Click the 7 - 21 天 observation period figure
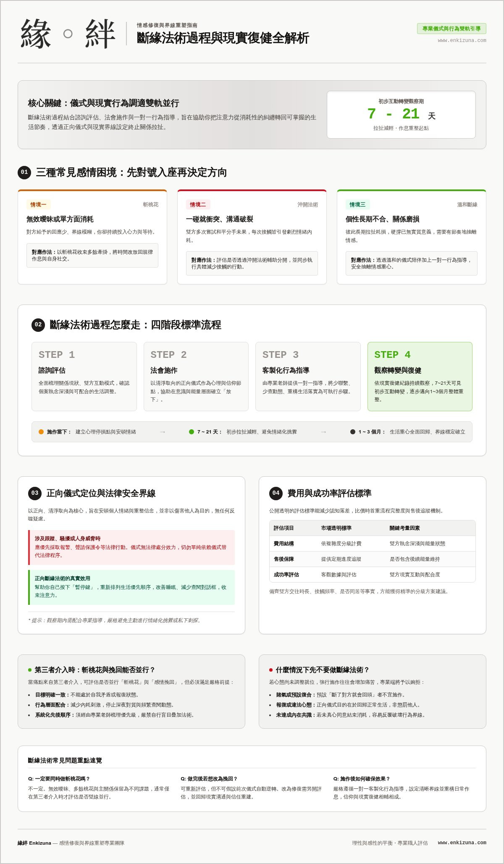Image resolution: width=504 pixels, height=864 pixels. pos(401,114)
